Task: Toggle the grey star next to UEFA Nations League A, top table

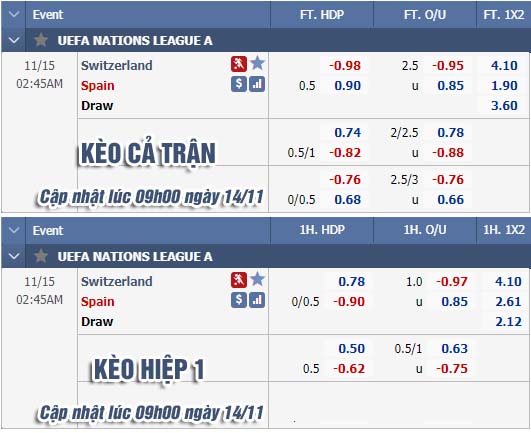Action: click(x=41, y=40)
